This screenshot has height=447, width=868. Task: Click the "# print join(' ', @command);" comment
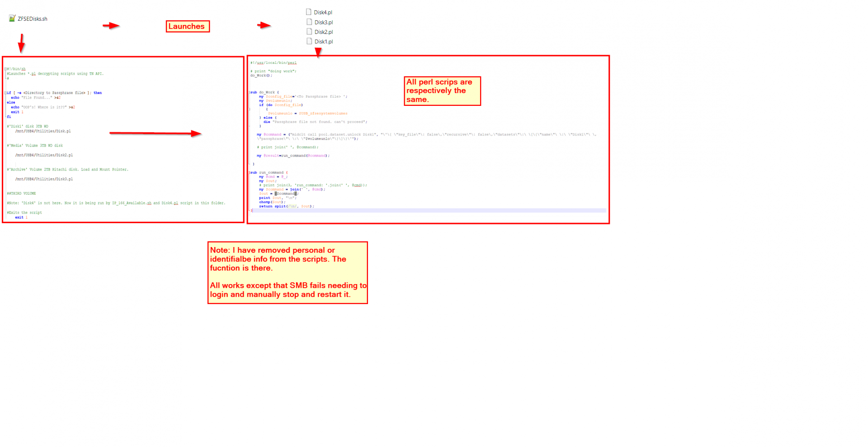point(288,147)
